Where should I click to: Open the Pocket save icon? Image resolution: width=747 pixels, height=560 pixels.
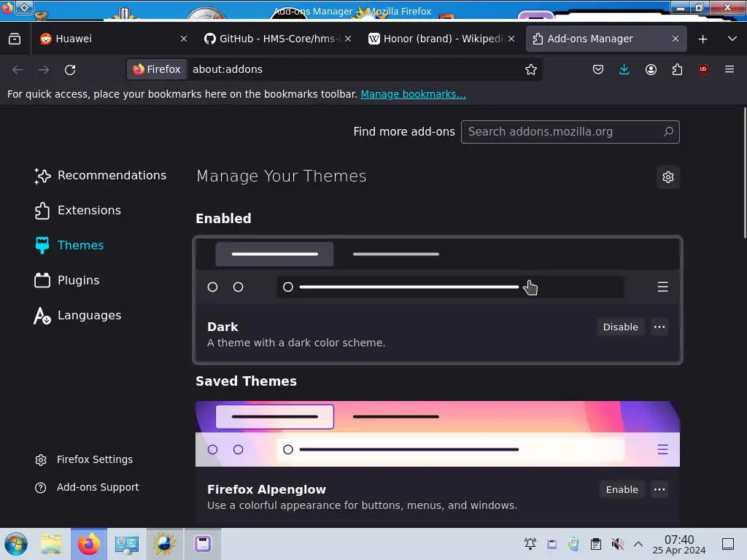tap(598, 69)
